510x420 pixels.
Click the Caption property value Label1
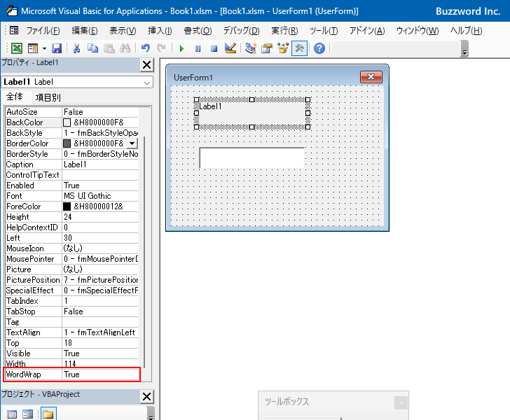pyautogui.click(x=100, y=164)
